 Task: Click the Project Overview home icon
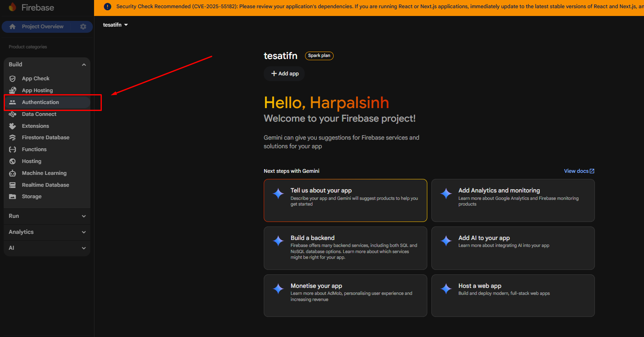13,27
